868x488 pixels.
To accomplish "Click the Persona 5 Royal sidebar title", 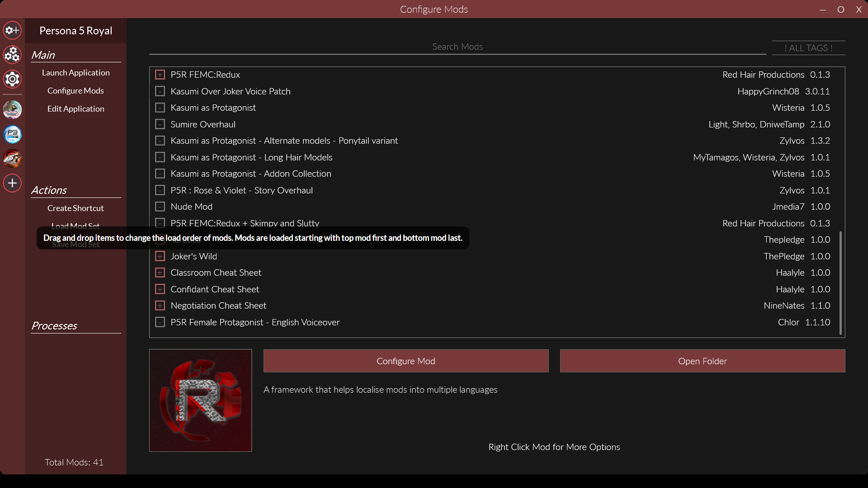I will (x=76, y=31).
